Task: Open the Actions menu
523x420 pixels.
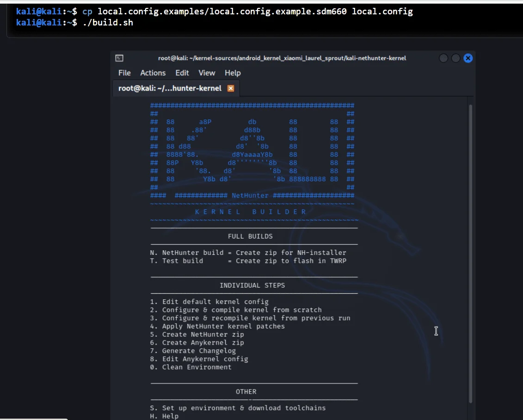Action: 153,73
